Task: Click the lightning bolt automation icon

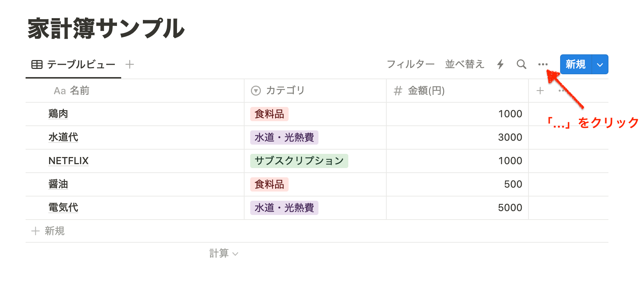Action: point(500,64)
